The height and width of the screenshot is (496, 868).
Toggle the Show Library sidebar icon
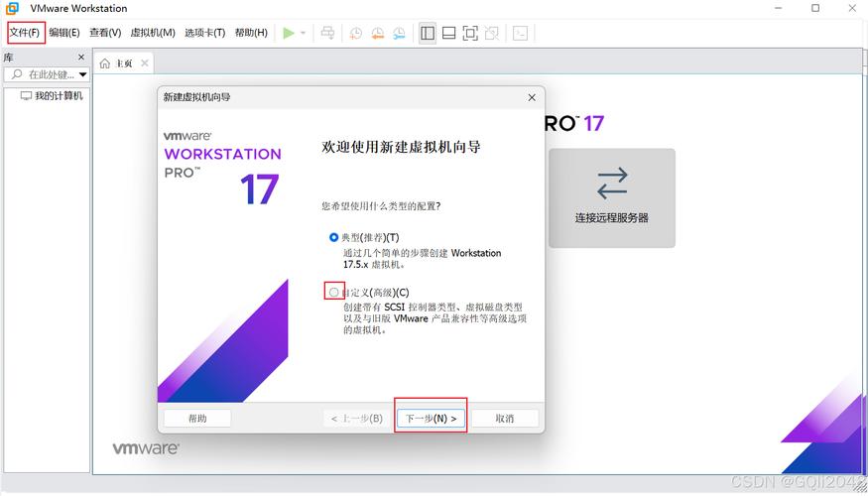click(428, 33)
